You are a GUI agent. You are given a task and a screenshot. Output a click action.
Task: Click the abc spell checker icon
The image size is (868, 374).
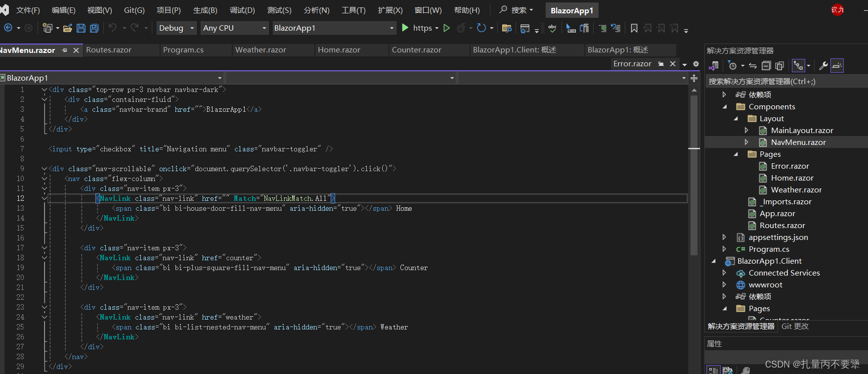(553, 29)
